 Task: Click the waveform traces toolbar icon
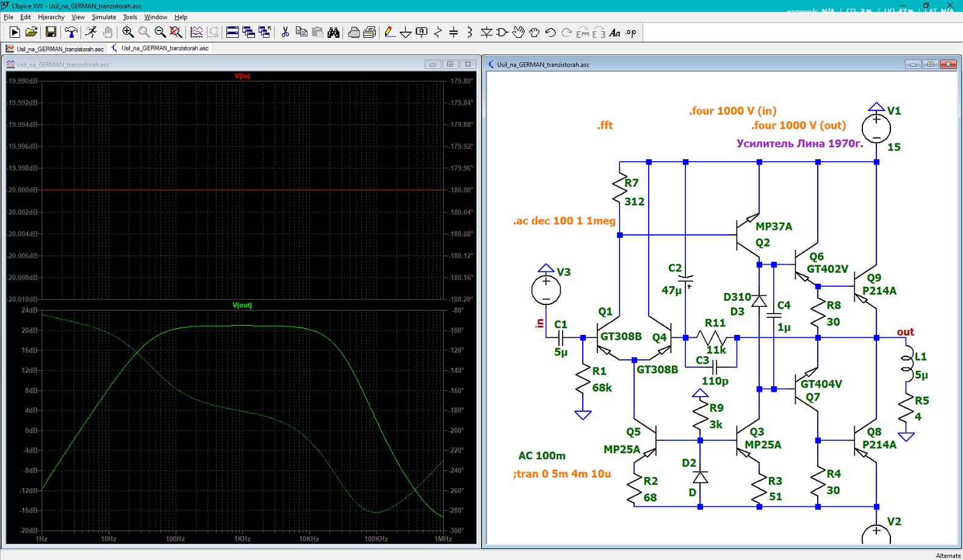[x=197, y=32]
